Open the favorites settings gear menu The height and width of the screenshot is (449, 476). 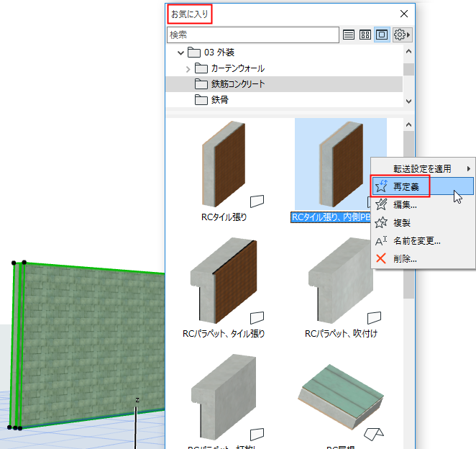402,35
